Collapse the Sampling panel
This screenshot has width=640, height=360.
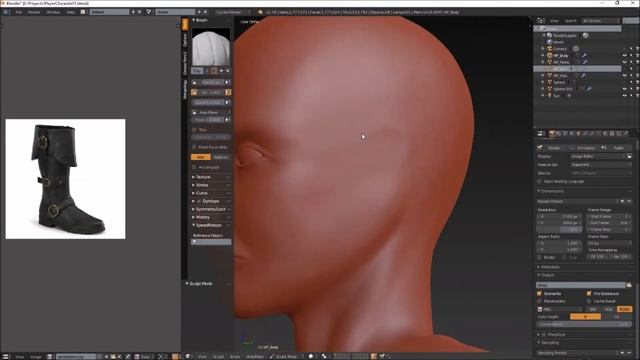[549, 342]
